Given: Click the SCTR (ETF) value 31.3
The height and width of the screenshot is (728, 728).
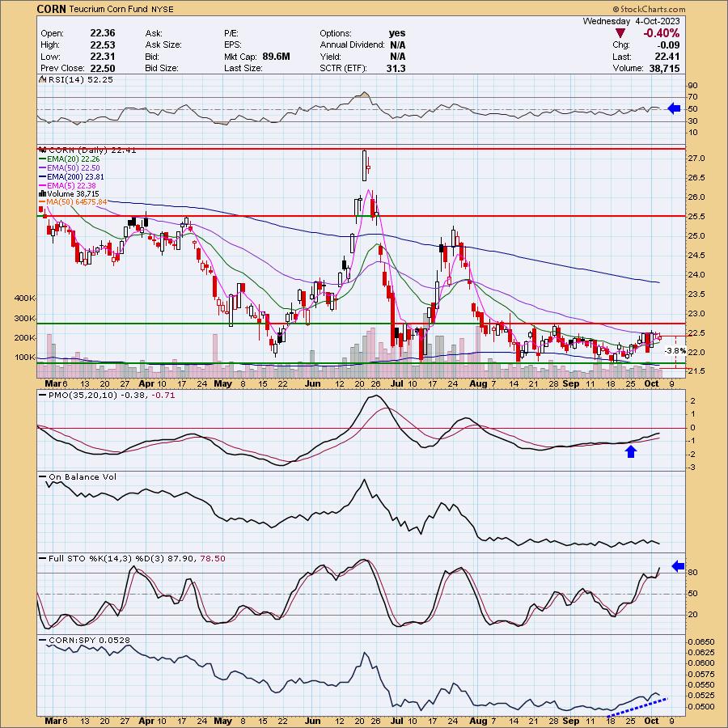Looking at the screenshot, I should [396, 68].
